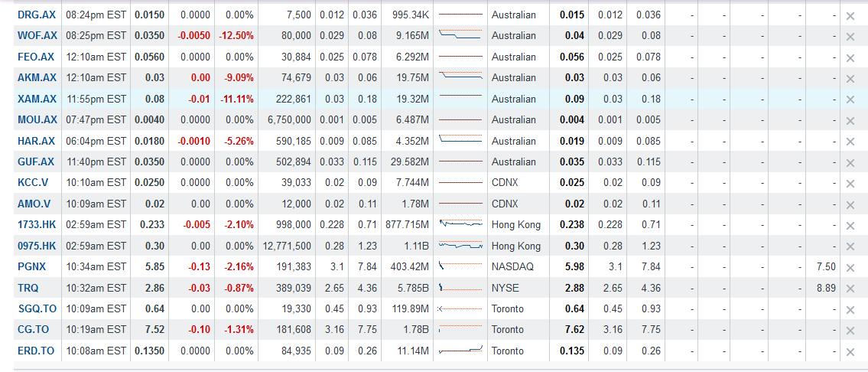
Task: Delete AMO.V via its X icon
Action: [850, 204]
